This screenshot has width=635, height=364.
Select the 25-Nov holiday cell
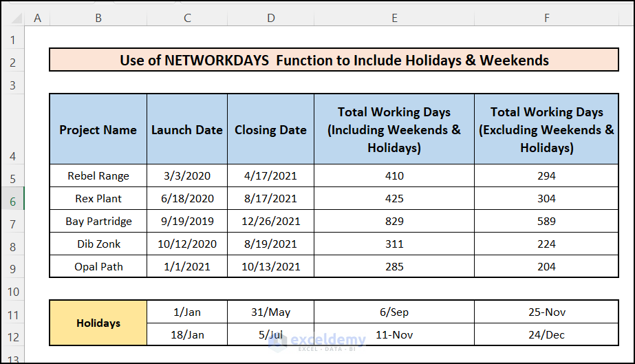click(547, 312)
